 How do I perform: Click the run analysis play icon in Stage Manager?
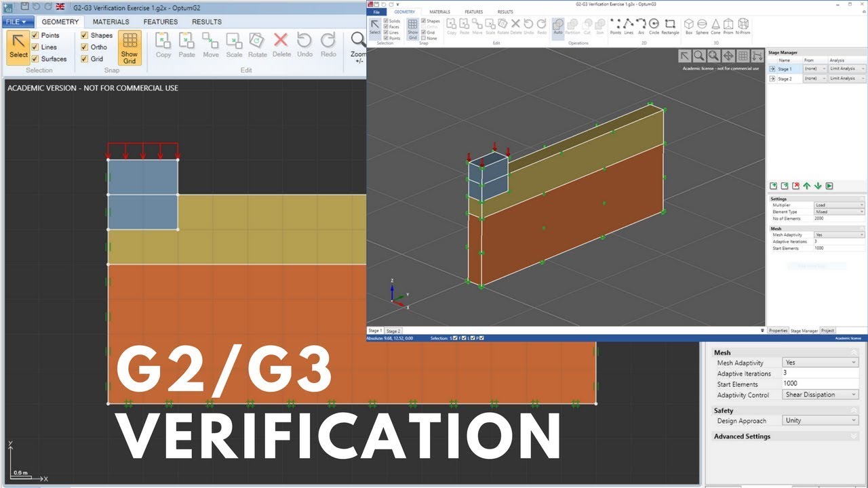[829, 186]
